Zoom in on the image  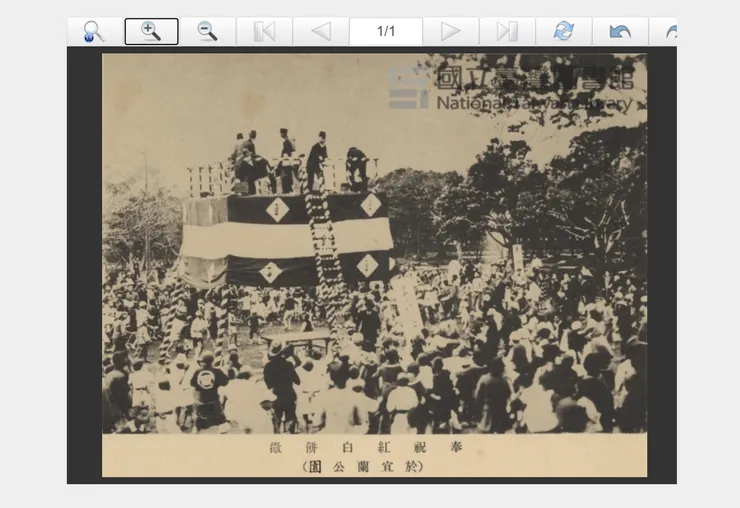click(151, 32)
